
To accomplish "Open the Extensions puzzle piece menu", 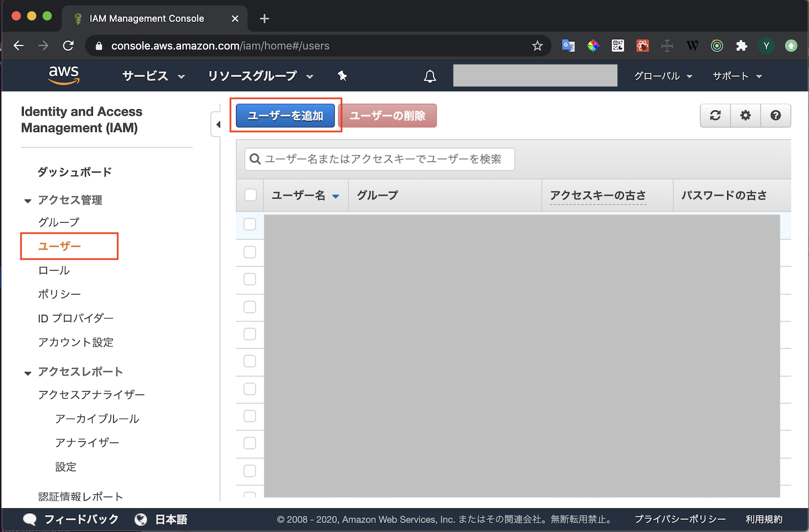I will coord(742,46).
